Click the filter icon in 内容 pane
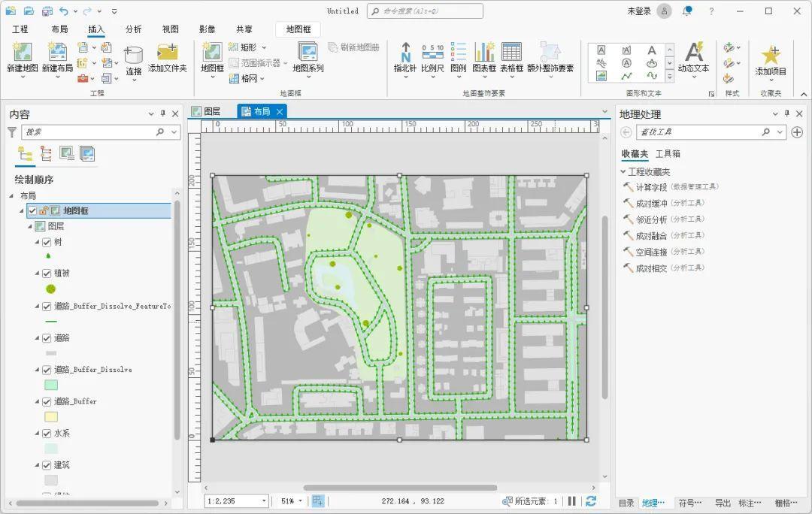 (12, 132)
